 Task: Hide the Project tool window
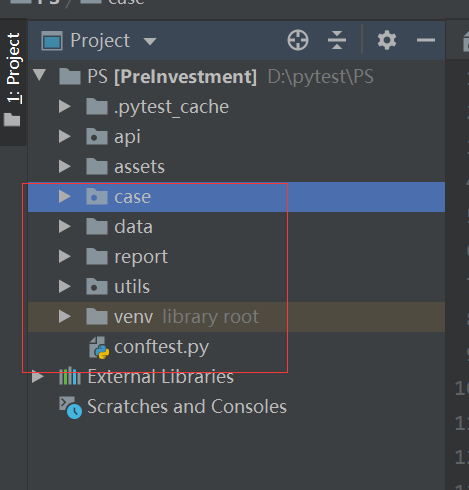click(x=426, y=40)
